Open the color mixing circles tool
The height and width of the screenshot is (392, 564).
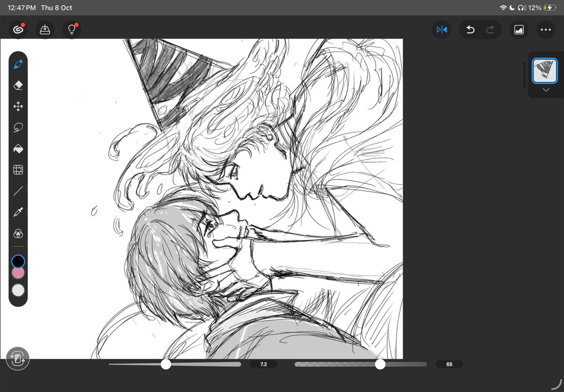(18, 234)
